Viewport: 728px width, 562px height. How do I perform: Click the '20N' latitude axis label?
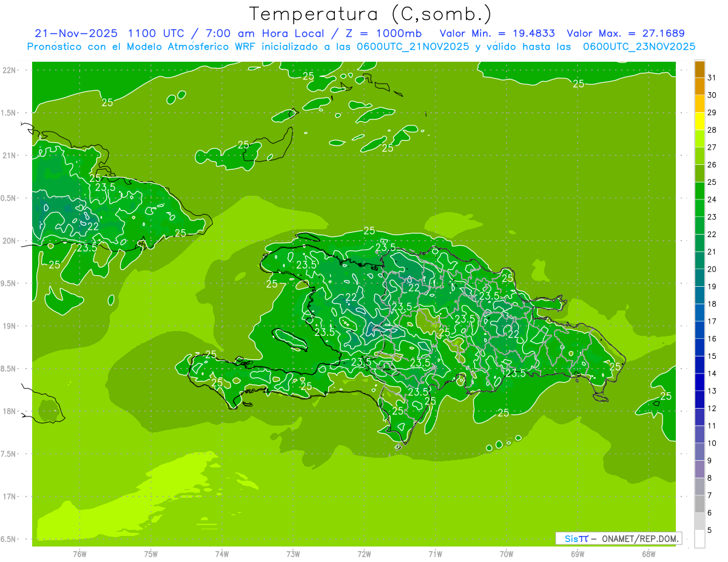click(9, 241)
